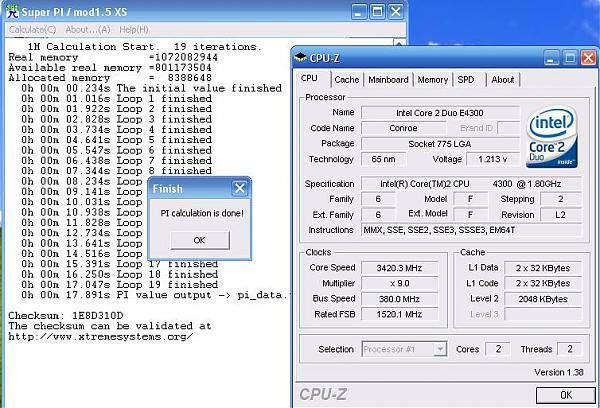Click the Package value 'Socket 775 LGA'
Viewport: 600px width, 408px height.
pyautogui.click(x=440, y=144)
